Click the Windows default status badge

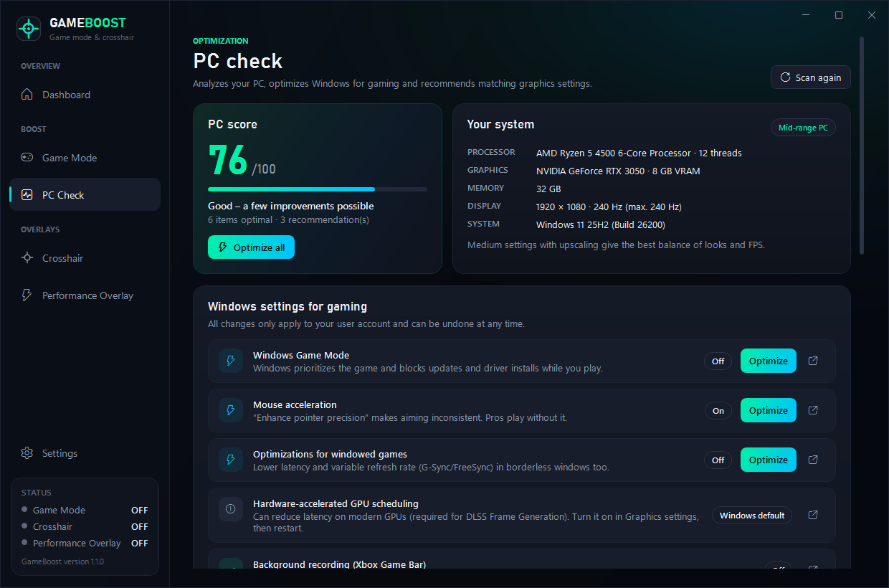click(x=752, y=516)
